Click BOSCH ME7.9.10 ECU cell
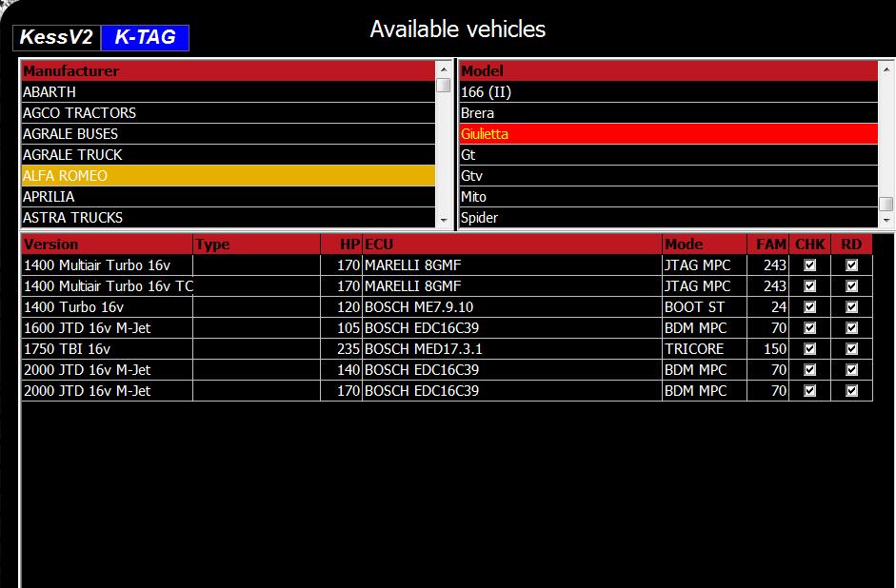 (512, 307)
